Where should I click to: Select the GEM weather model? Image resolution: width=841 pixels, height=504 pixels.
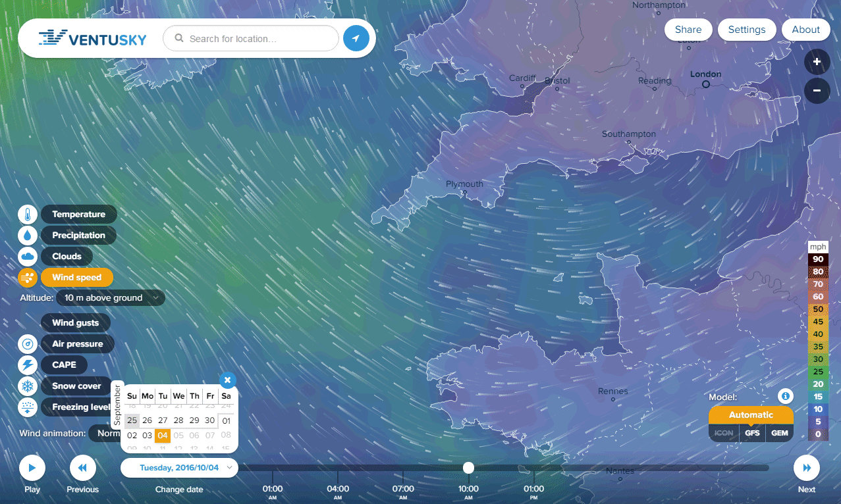[x=779, y=434]
